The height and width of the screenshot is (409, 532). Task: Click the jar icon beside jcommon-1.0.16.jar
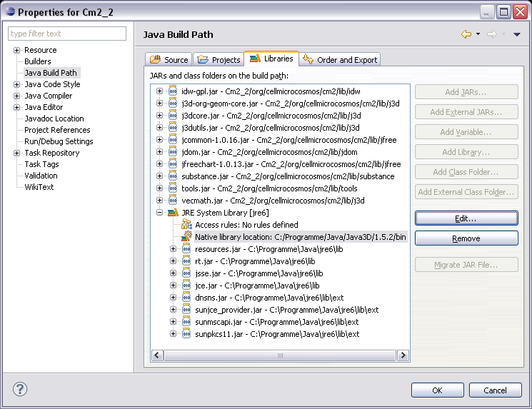173,139
